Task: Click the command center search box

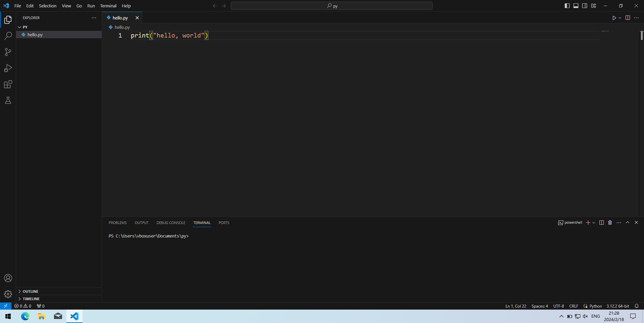Action: pos(332,6)
